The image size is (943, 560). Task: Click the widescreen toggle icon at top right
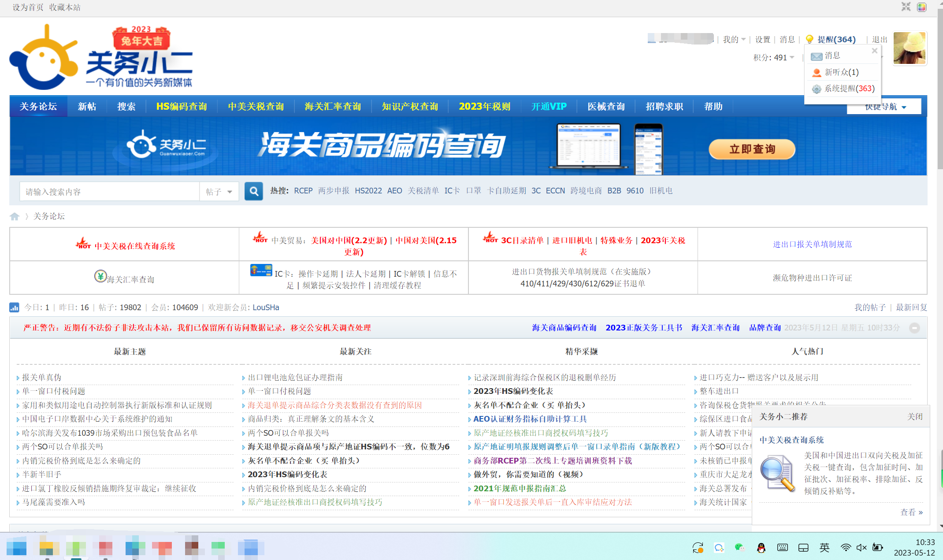click(906, 7)
